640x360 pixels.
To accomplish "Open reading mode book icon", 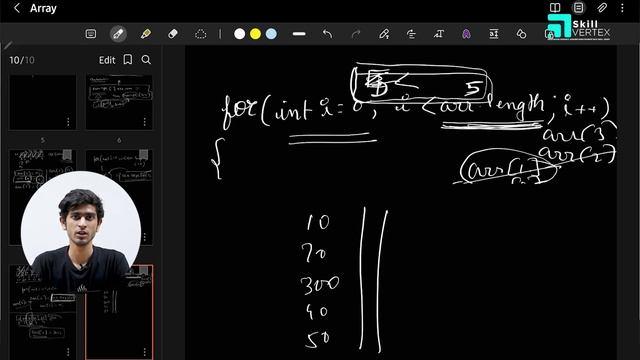I will click(x=555, y=7).
